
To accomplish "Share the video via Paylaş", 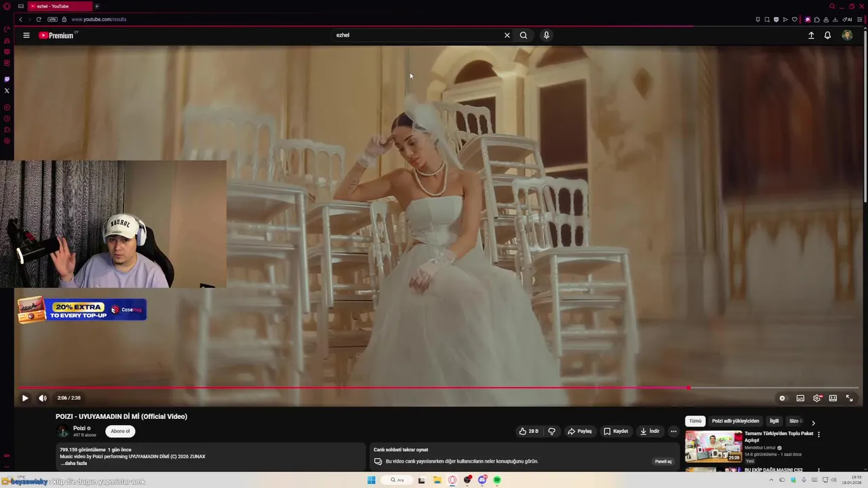I will tap(580, 431).
